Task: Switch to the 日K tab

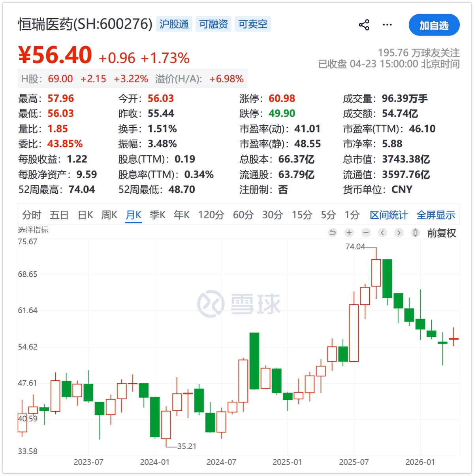Action: [85, 215]
